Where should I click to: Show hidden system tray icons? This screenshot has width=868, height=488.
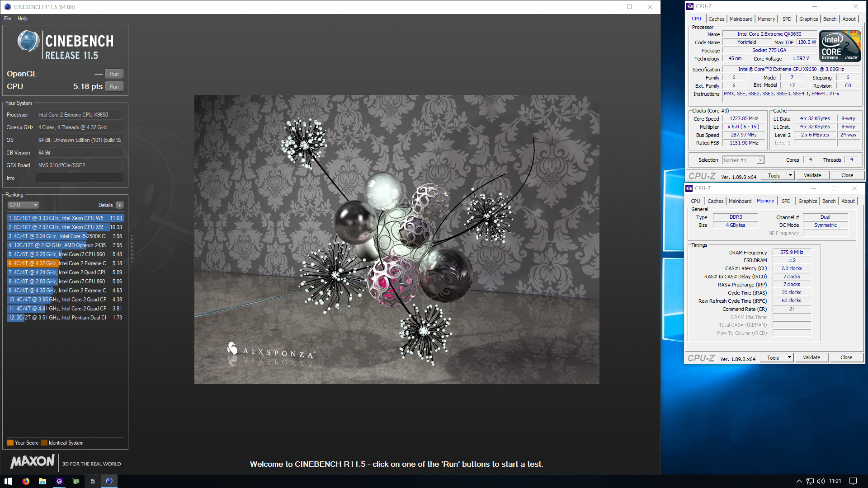pos(799,481)
